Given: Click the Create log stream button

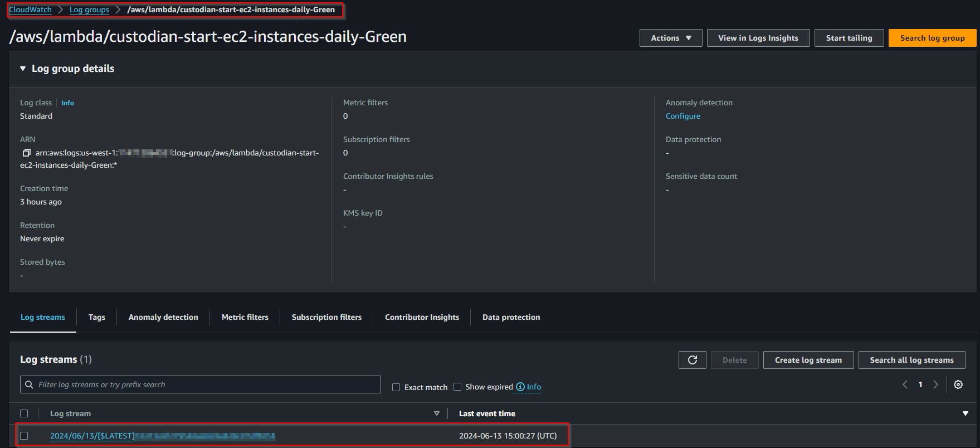Looking at the screenshot, I should coord(808,360).
